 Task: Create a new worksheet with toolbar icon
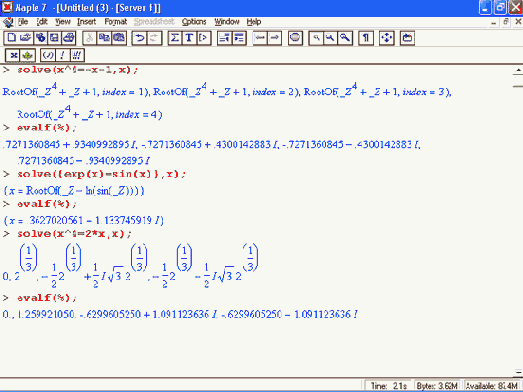(11, 38)
